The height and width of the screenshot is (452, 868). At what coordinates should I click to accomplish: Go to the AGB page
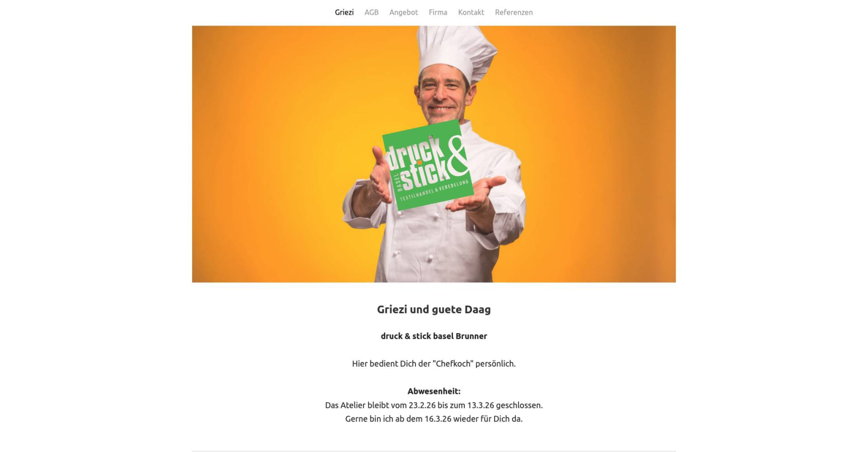(371, 12)
